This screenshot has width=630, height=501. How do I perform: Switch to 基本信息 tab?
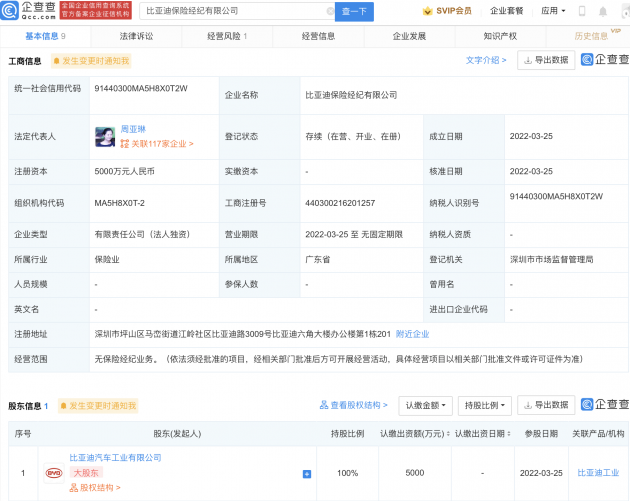pyautogui.click(x=45, y=36)
